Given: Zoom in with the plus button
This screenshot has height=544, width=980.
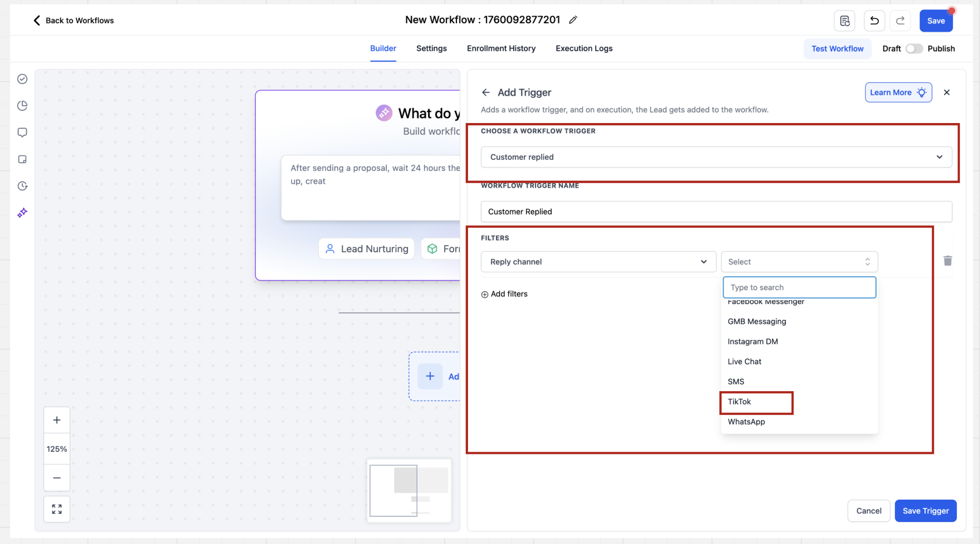Looking at the screenshot, I should coord(57,420).
